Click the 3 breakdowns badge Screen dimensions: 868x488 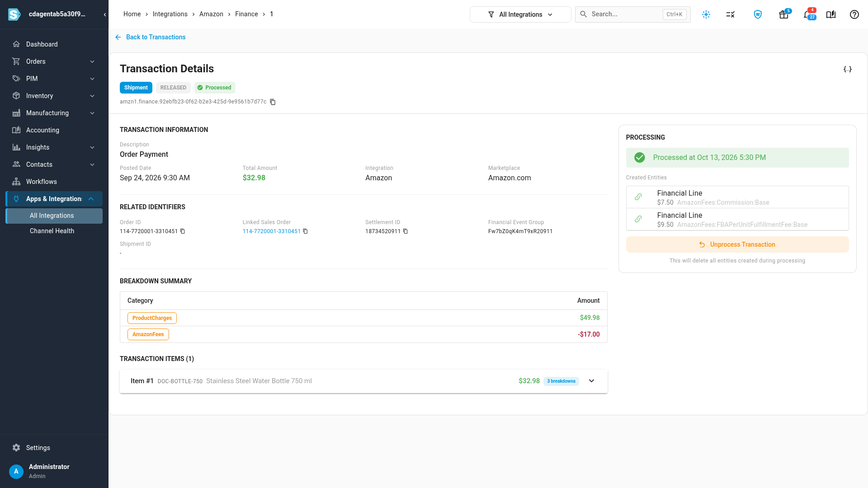(561, 381)
